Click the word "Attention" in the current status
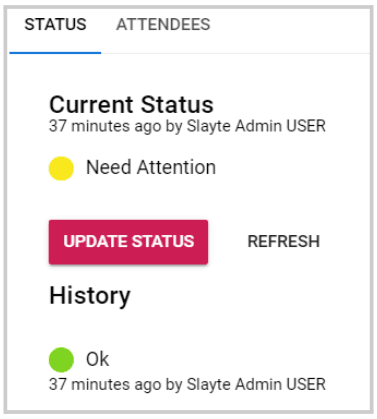 176,167
